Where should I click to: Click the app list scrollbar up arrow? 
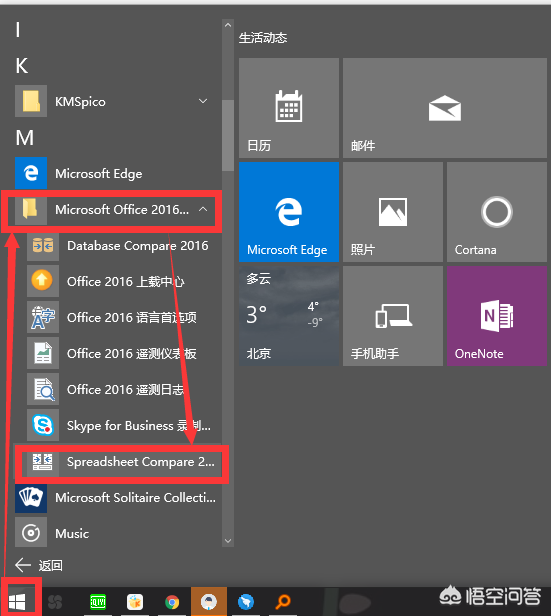click(227, 25)
